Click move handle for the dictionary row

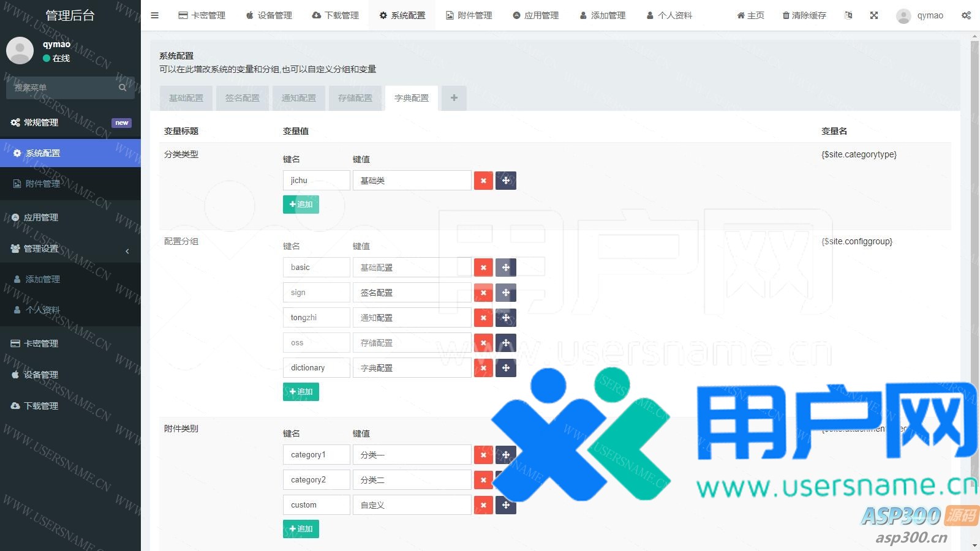pyautogui.click(x=506, y=368)
